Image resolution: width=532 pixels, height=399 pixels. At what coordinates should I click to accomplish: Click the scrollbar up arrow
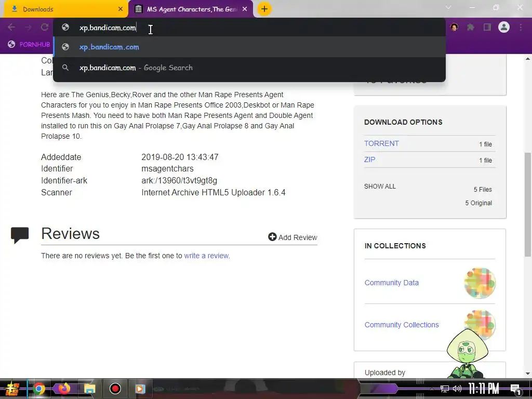pos(528,59)
